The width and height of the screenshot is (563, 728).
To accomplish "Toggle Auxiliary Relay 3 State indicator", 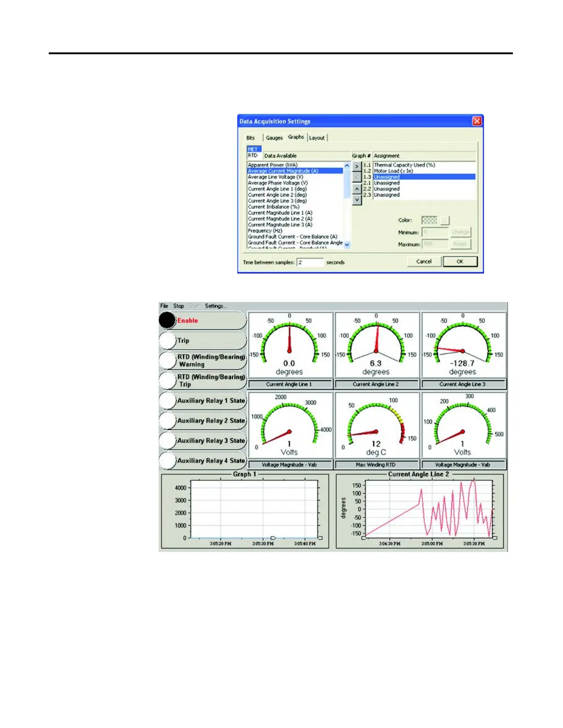I will (167, 440).
